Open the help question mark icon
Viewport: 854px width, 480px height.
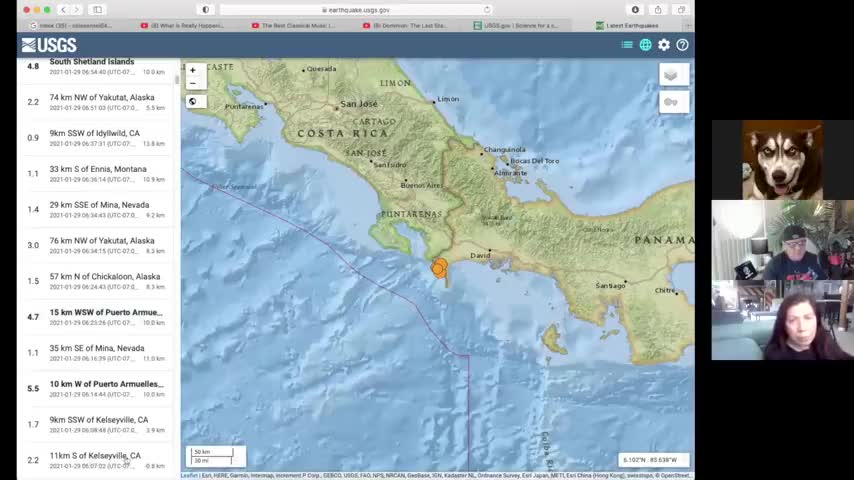point(682,45)
